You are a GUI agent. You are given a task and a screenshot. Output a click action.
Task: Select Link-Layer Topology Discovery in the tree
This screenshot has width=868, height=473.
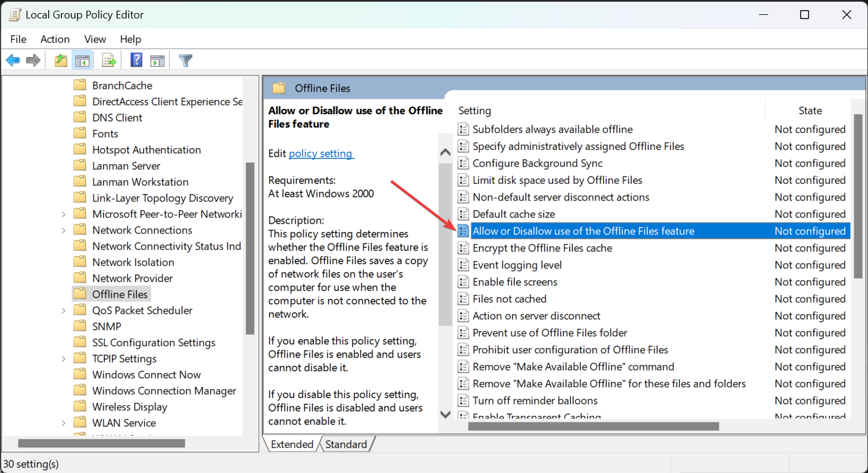[163, 198]
